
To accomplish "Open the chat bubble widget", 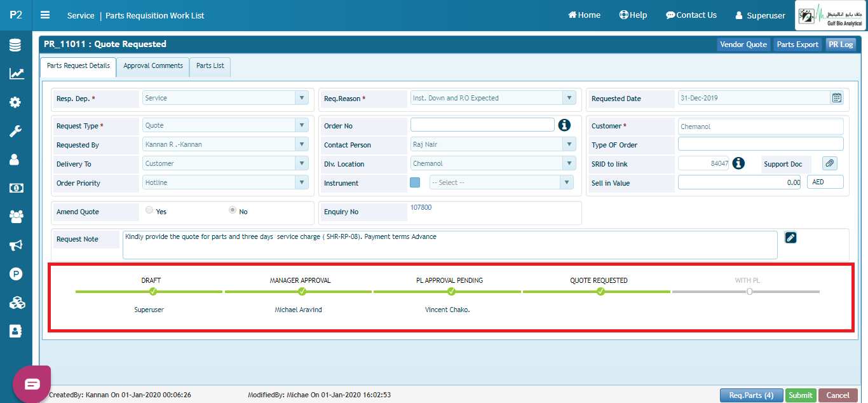I will point(32,384).
